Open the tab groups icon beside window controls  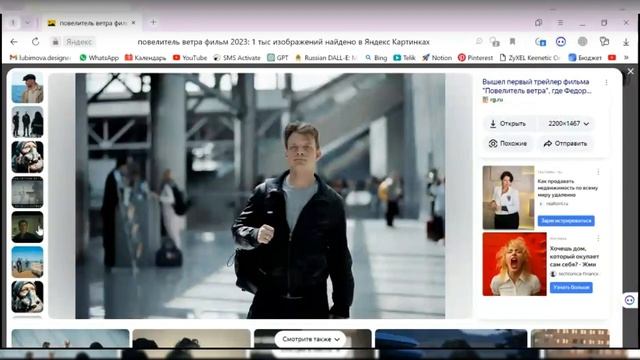(538, 23)
